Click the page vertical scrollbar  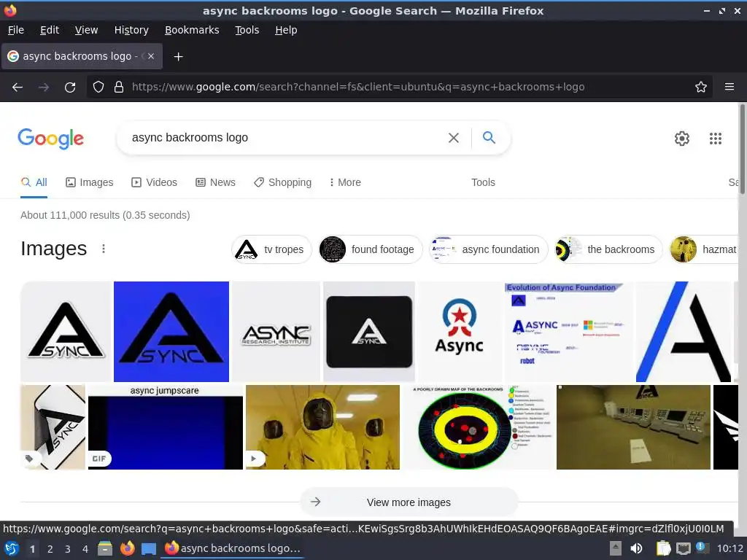(x=742, y=149)
